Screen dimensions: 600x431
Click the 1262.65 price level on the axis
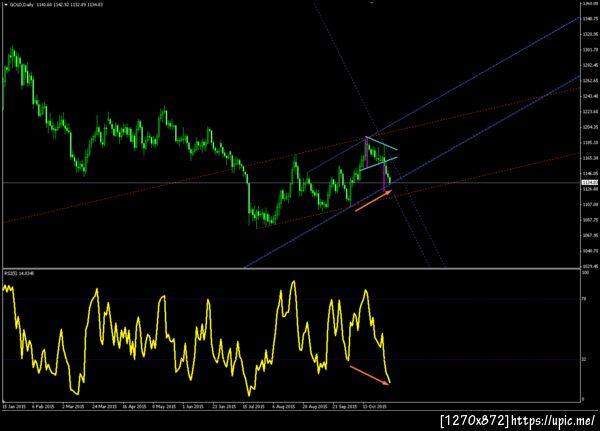pyautogui.click(x=590, y=81)
